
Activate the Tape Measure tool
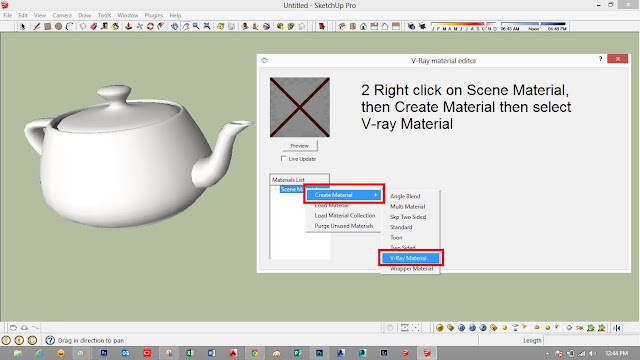(x=104, y=27)
